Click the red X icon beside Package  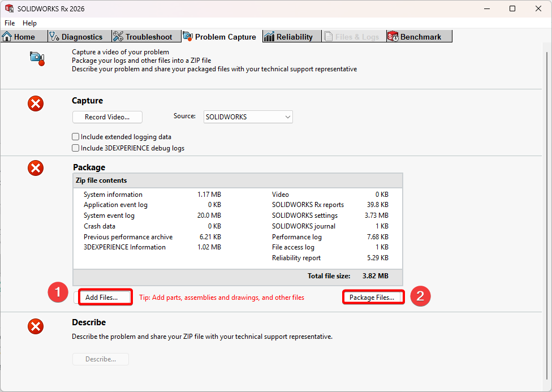(x=36, y=168)
